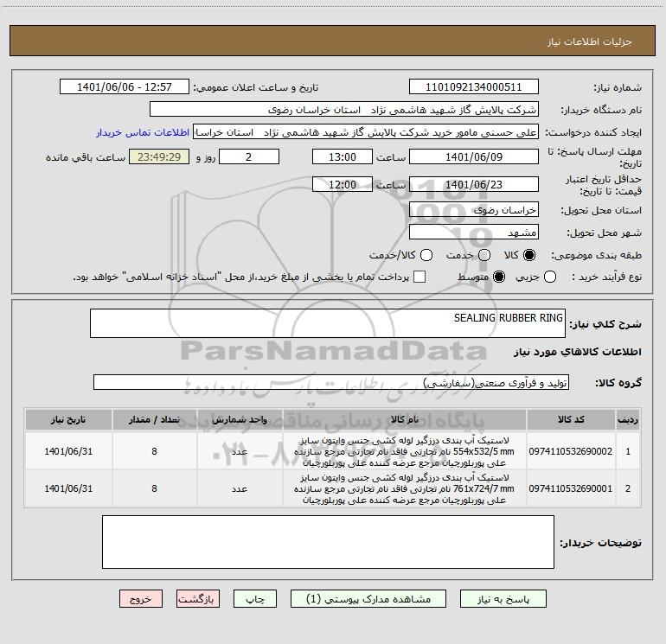666x644 pixels.
Task: Open مشاهده مدارک پیوستی (1) button
Action: [368, 599]
